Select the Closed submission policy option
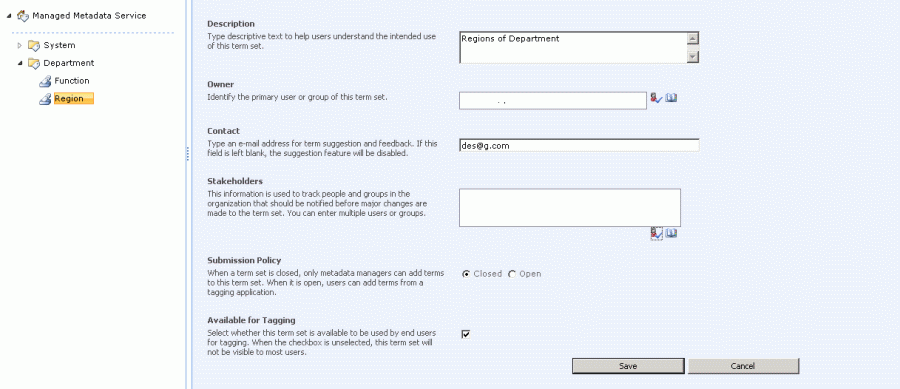900x389 pixels. [x=466, y=274]
